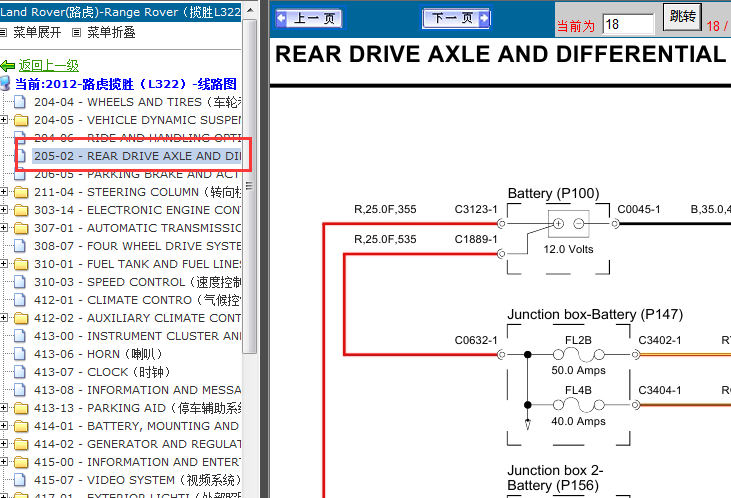The image size is (731, 498).
Task: Expand 412-02 AUXILIARY CLIMATE CONTROL node
Action: [x=3, y=318]
